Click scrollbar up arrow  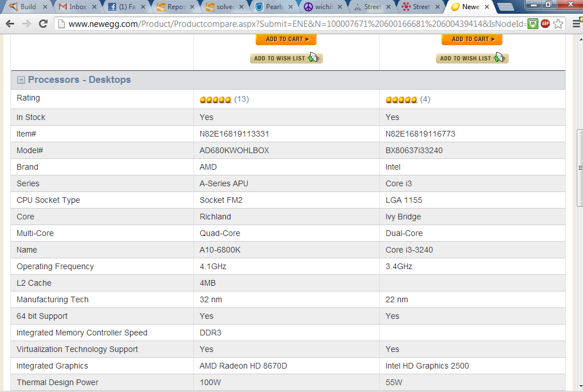[580, 39]
